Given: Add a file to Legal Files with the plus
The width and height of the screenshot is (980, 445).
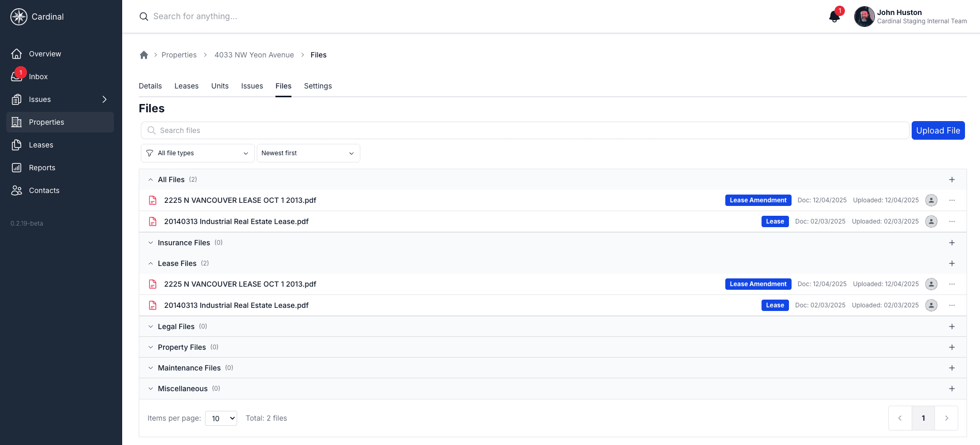Looking at the screenshot, I should (x=952, y=327).
